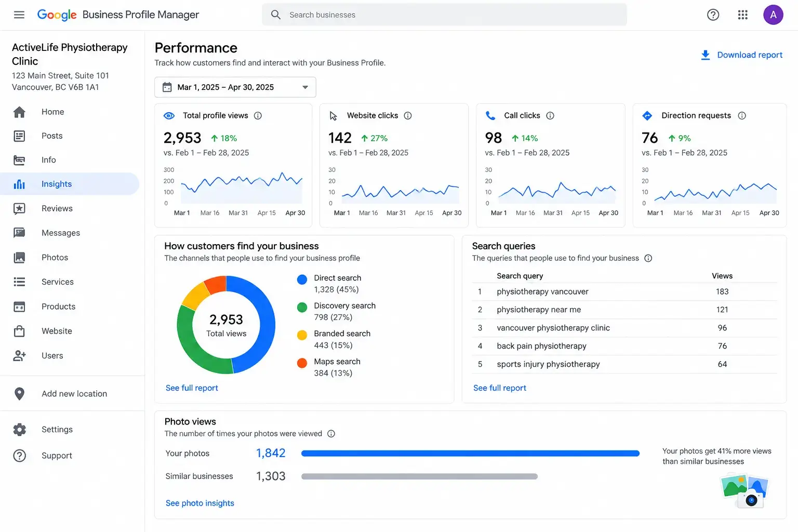Screen dimensions: 798x532
Task: Show info for Website clicks
Action: tap(408, 116)
